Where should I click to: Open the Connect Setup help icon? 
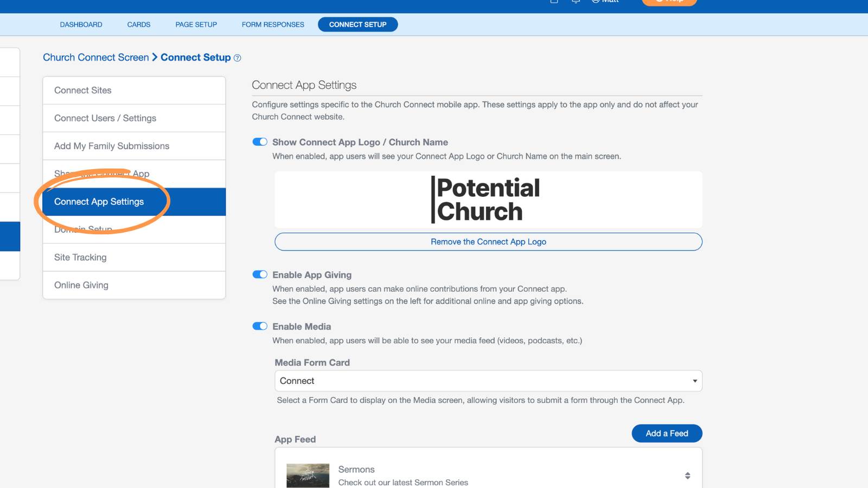tap(237, 58)
